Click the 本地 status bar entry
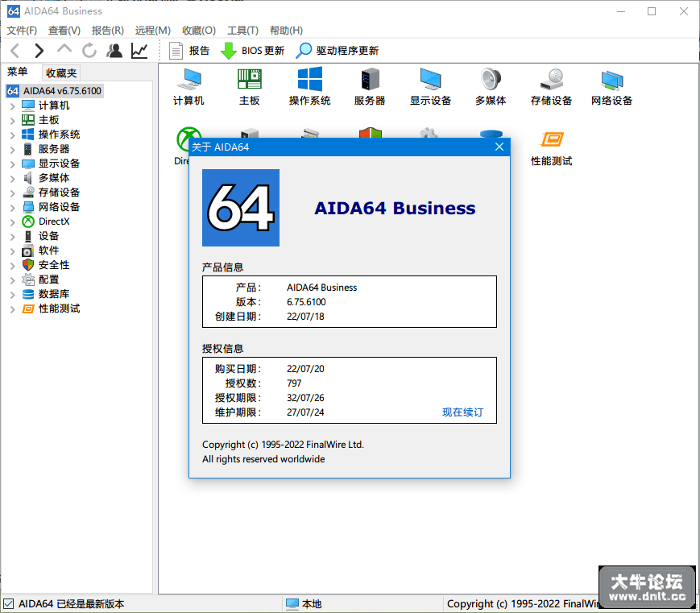The height and width of the screenshot is (613, 700). pyautogui.click(x=304, y=604)
